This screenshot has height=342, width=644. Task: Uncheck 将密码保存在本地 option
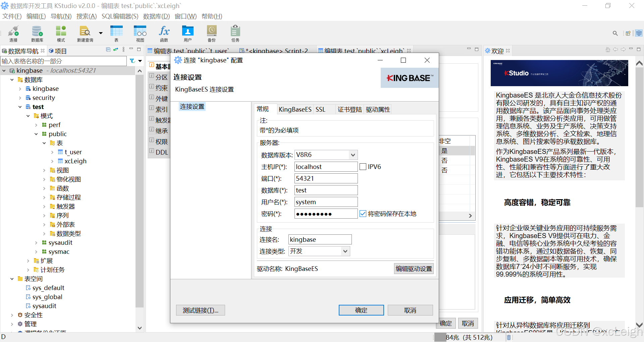tap(363, 214)
